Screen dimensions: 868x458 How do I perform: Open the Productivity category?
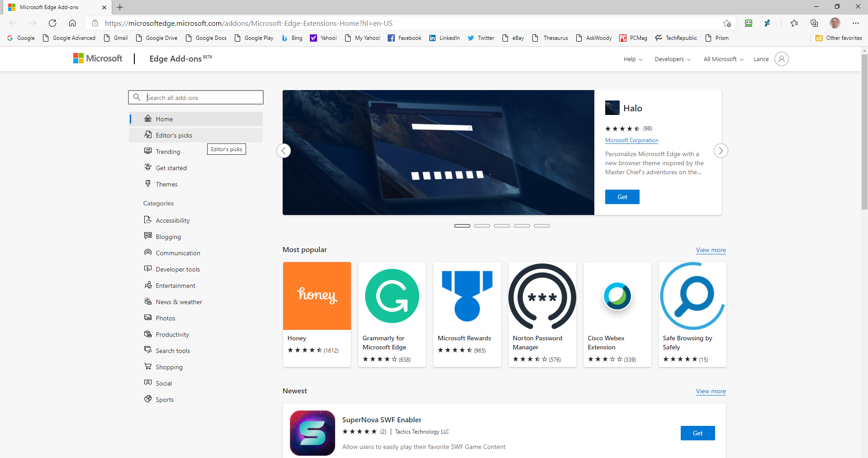(196, 334)
